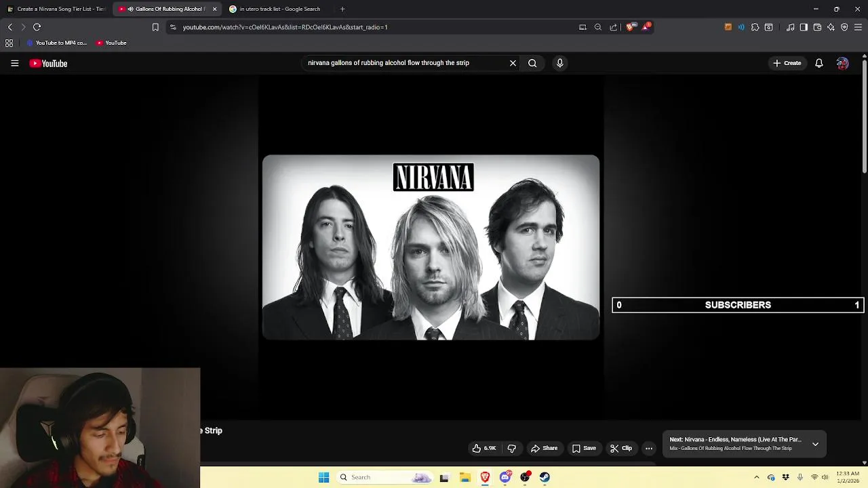Share the video
Image resolution: width=868 pixels, height=488 pixels.
point(544,448)
